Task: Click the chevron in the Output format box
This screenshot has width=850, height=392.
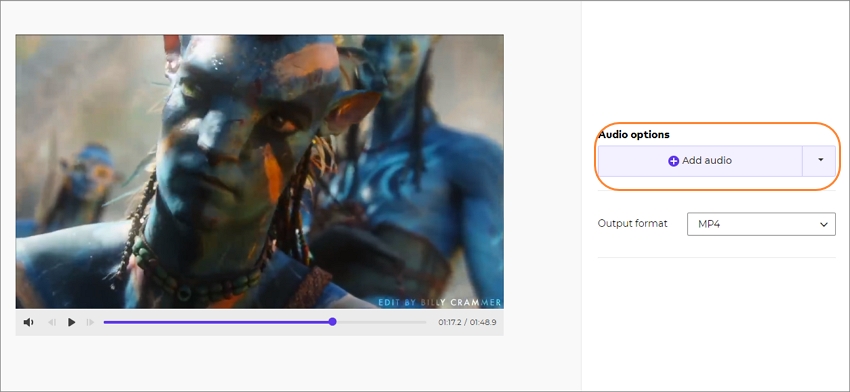Action: (x=824, y=224)
